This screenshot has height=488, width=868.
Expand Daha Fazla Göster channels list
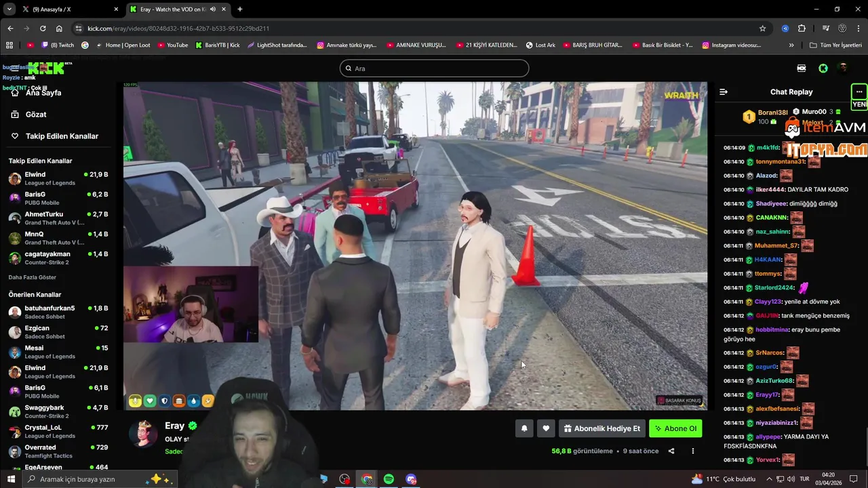pos(33,277)
